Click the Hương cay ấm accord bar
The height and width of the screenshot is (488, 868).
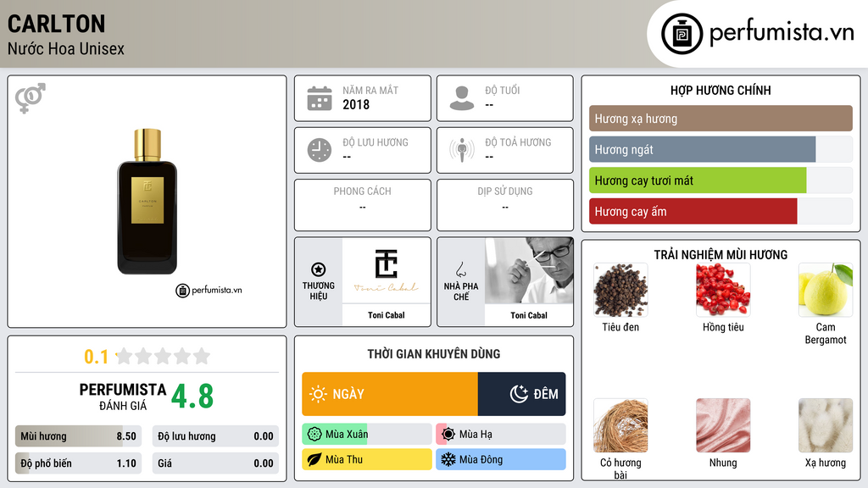[x=721, y=211]
